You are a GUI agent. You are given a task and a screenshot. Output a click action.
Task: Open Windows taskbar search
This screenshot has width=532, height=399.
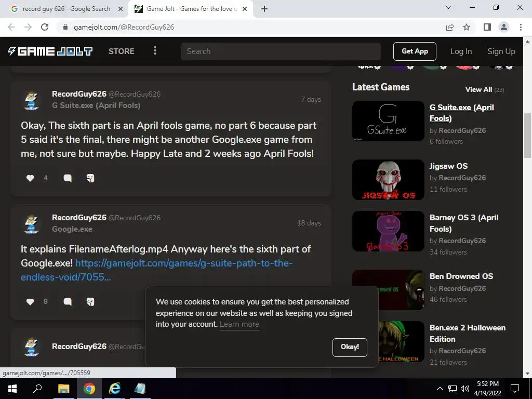click(x=37, y=389)
